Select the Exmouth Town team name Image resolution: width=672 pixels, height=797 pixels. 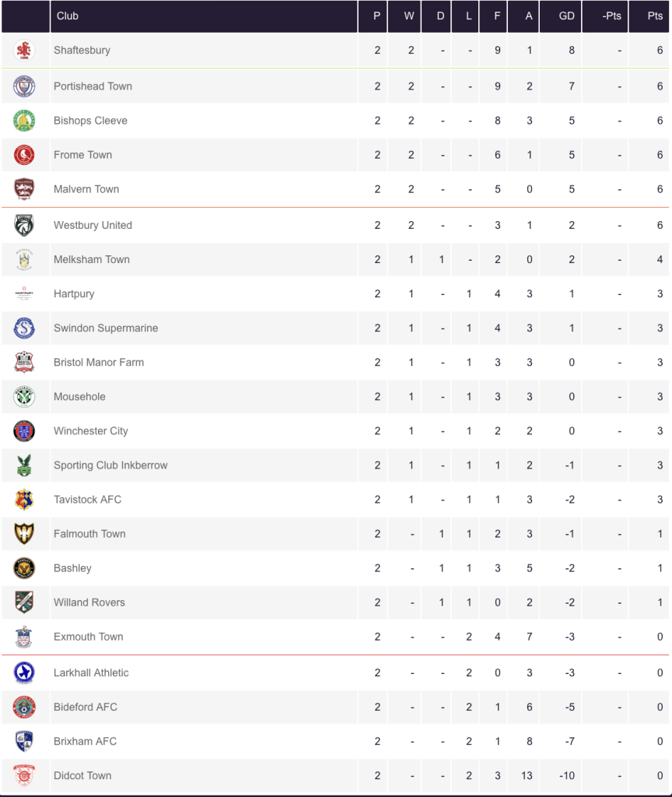point(89,637)
